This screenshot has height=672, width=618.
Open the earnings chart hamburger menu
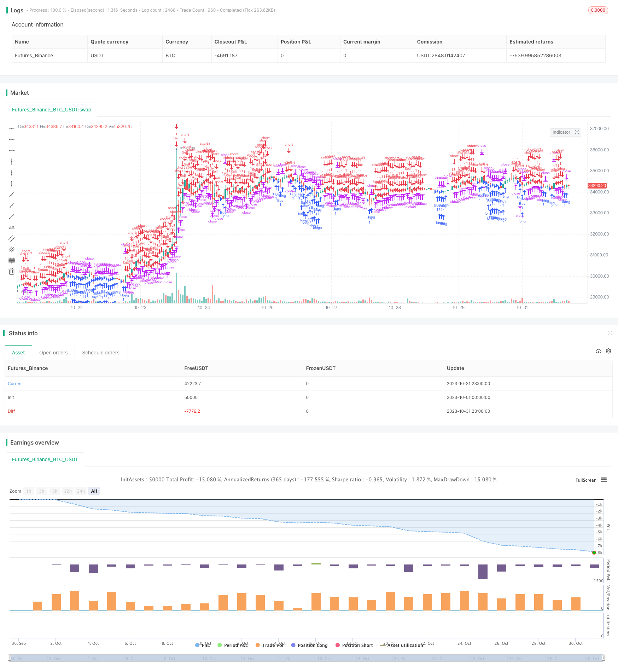pos(604,480)
